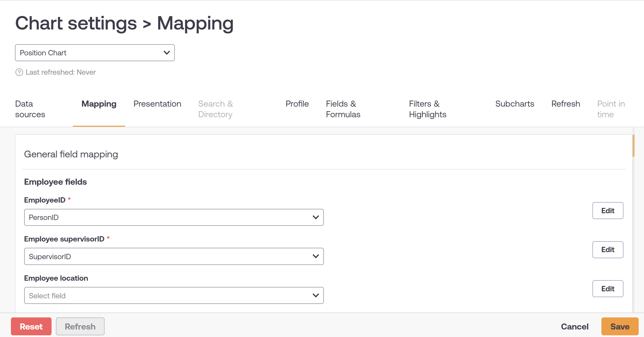Open the Filters & Highlights tab
The image size is (644, 337).
(427, 109)
